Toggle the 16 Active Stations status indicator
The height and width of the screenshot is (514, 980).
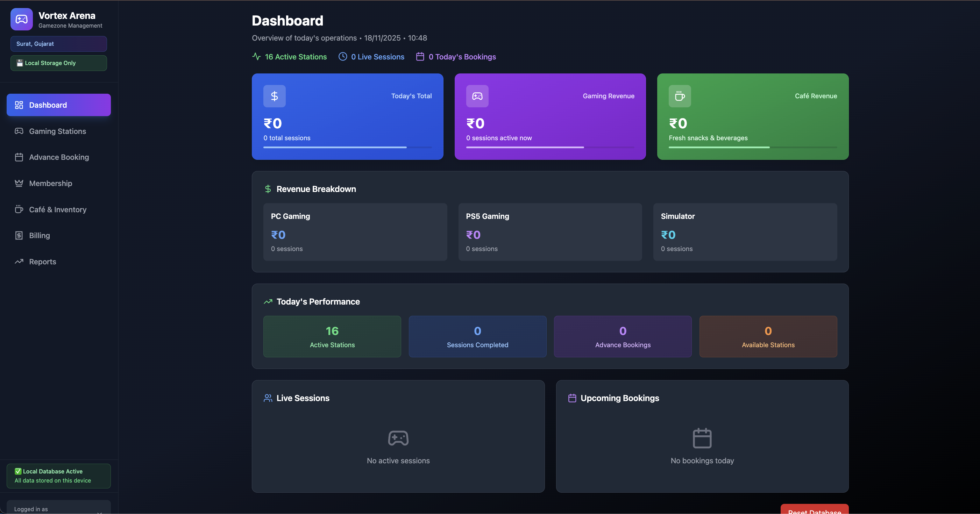[x=289, y=56]
